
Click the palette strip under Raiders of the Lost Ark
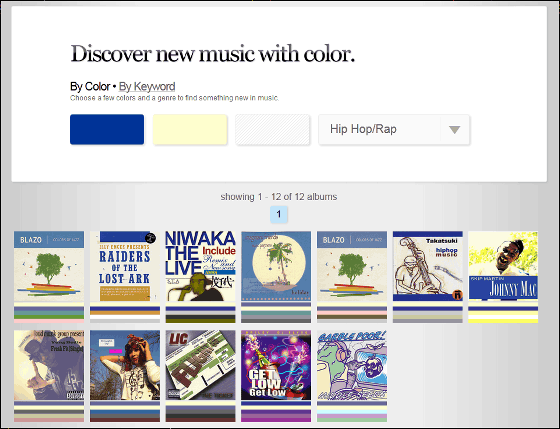(x=125, y=313)
